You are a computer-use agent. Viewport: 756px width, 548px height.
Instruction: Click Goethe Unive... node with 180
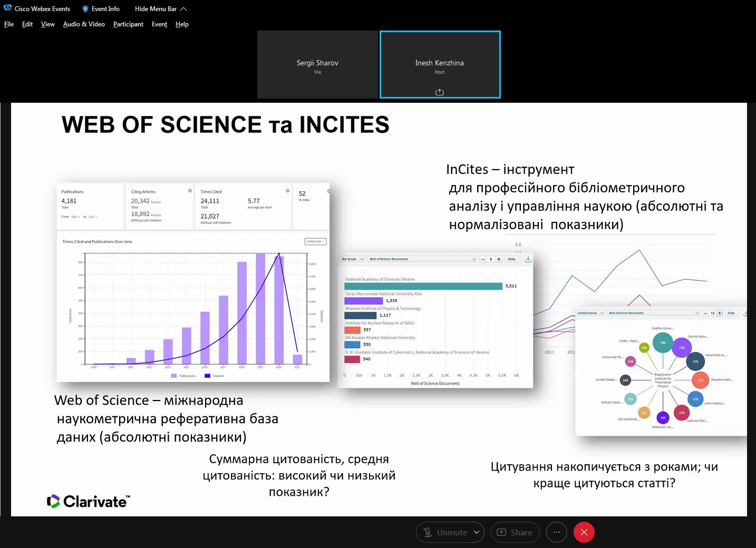pyautogui.click(x=663, y=342)
